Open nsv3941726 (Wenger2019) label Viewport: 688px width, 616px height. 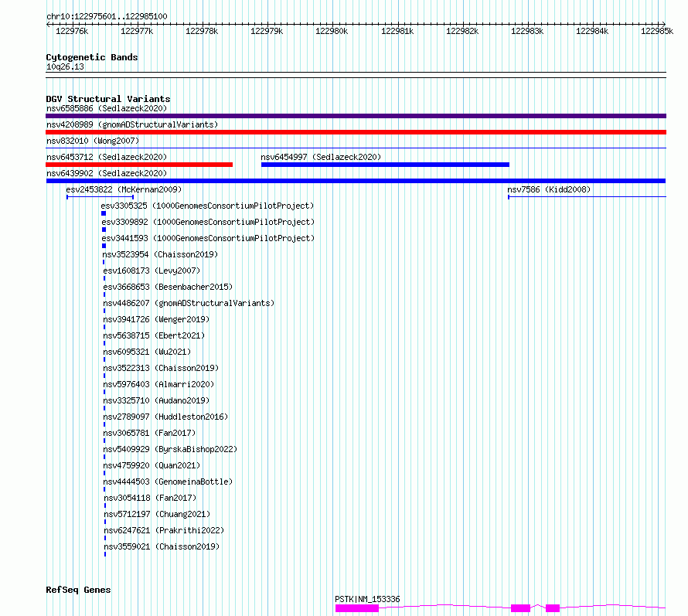pyautogui.click(x=156, y=319)
